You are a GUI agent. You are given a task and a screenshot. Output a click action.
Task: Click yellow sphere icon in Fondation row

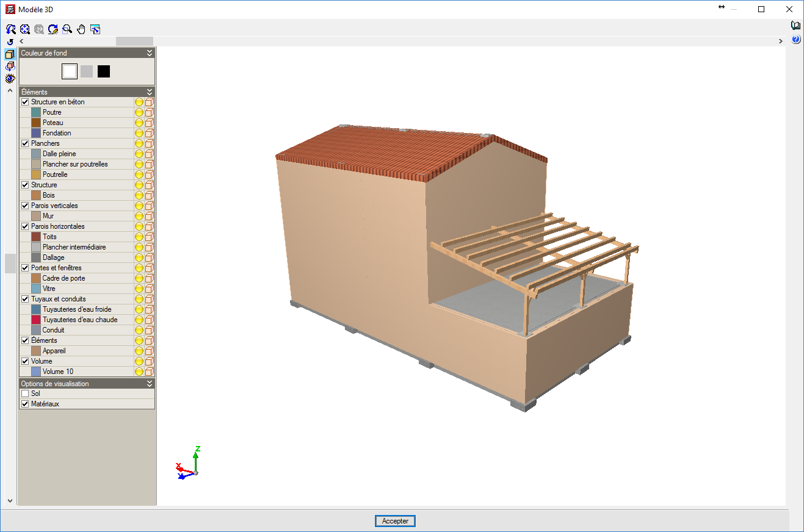139,133
